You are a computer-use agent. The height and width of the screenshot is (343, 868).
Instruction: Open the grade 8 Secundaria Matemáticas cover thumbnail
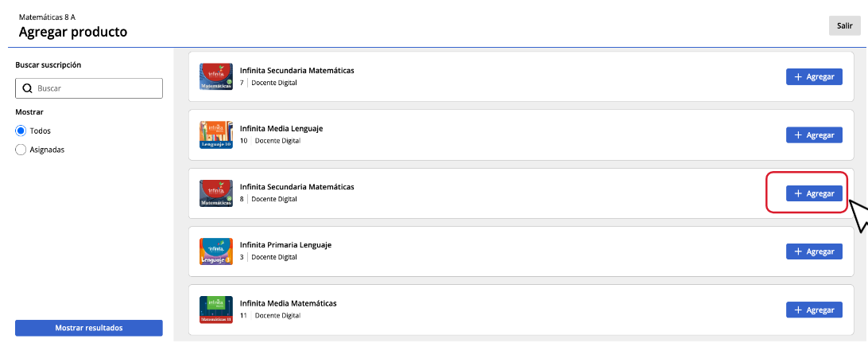tap(215, 193)
